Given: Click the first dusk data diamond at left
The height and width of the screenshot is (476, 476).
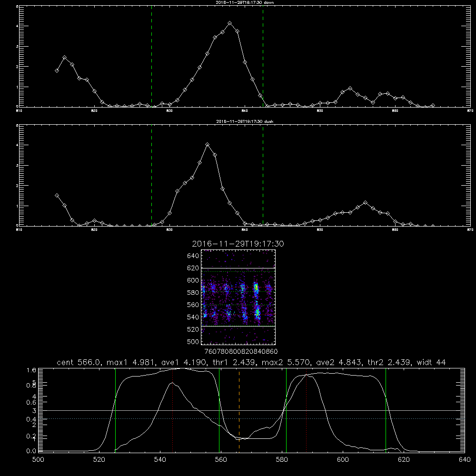Looking at the screenshot, I should (57, 196).
